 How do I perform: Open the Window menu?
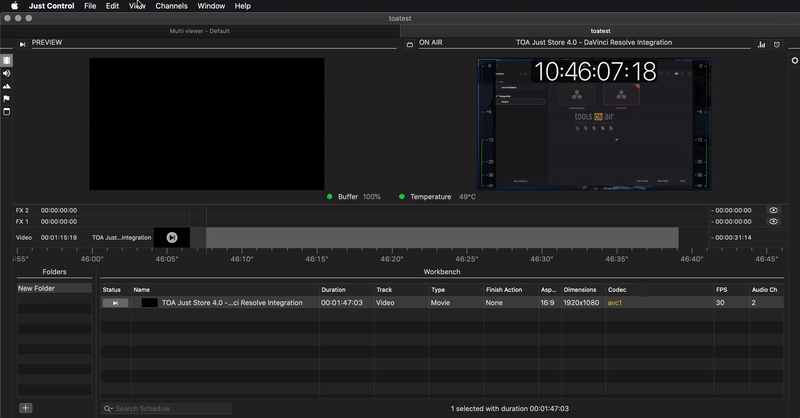pyautogui.click(x=211, y=6)
